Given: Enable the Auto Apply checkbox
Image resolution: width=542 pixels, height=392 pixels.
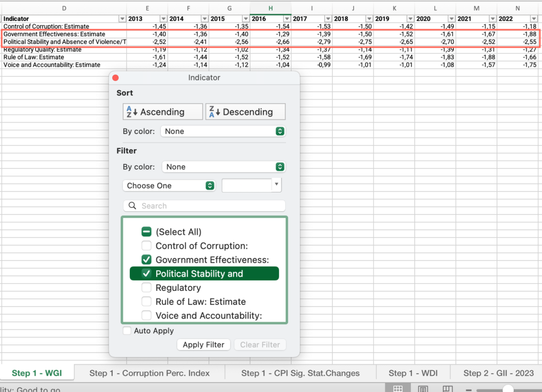Looking at the screenshot, I should tap(127, 331).
